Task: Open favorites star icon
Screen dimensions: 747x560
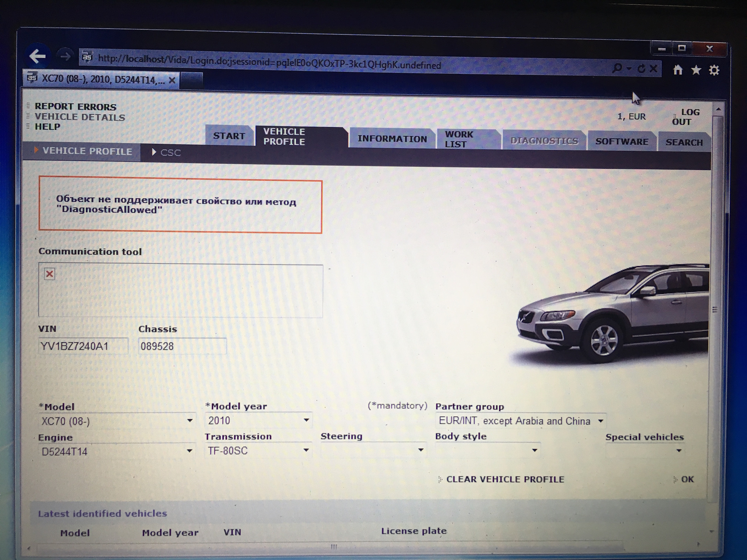Action: [x=696, y=70]
